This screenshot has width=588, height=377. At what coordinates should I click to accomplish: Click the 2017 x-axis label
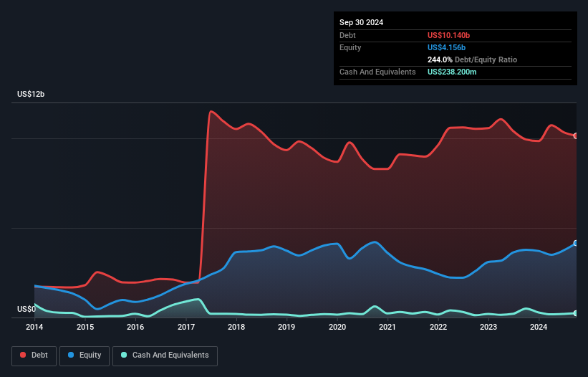click(x=186, y=327)
